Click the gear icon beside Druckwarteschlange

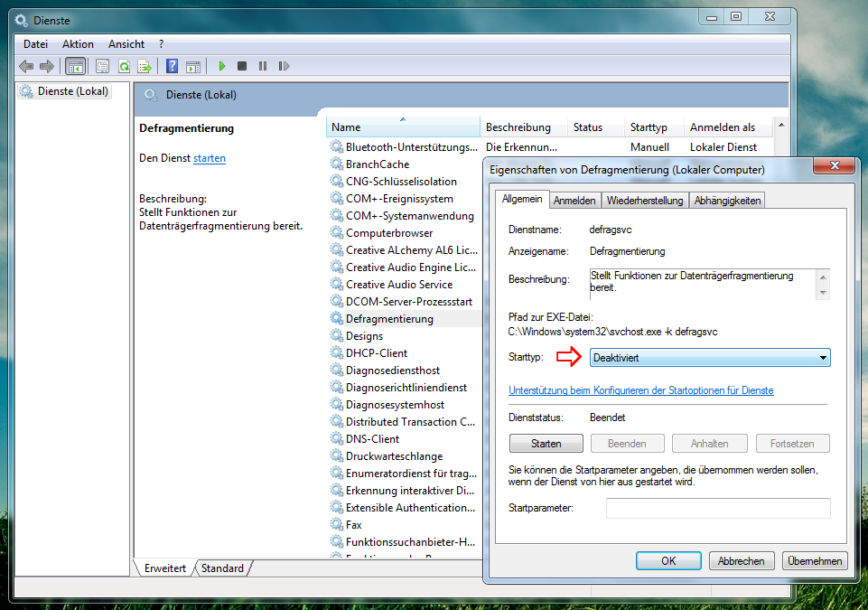coord(337,455)
